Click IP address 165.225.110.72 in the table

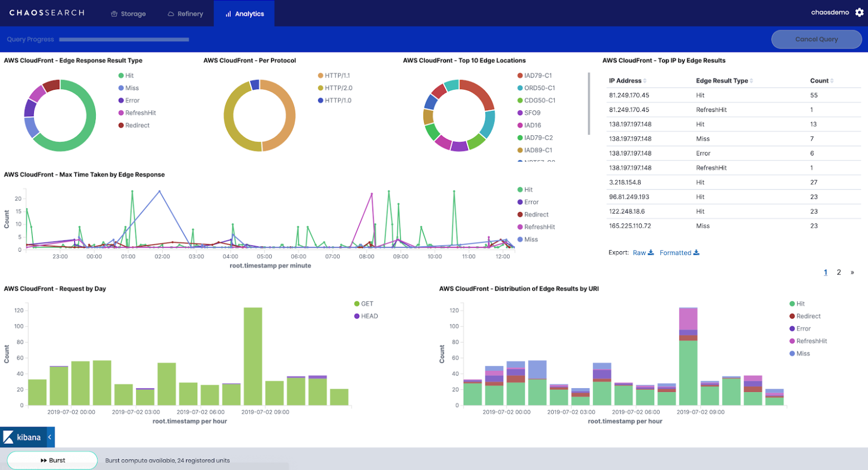(630, 226)
